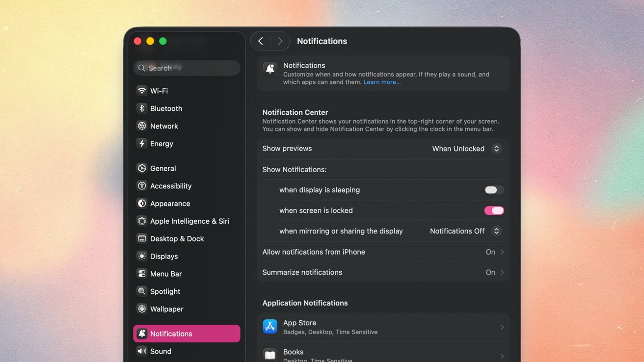
Task: Click the Energy lightning bolt icon
Action: point(141,144)
